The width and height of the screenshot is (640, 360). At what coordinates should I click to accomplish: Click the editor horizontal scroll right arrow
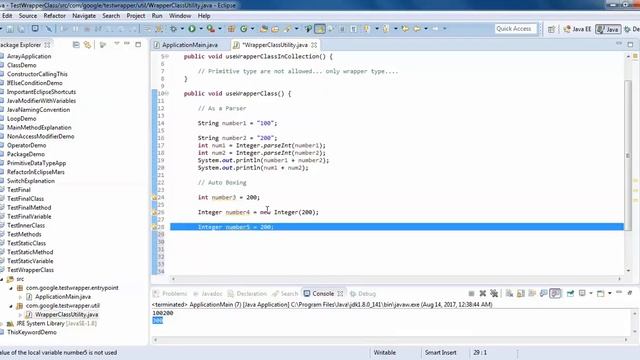click(x=620, y=279)
